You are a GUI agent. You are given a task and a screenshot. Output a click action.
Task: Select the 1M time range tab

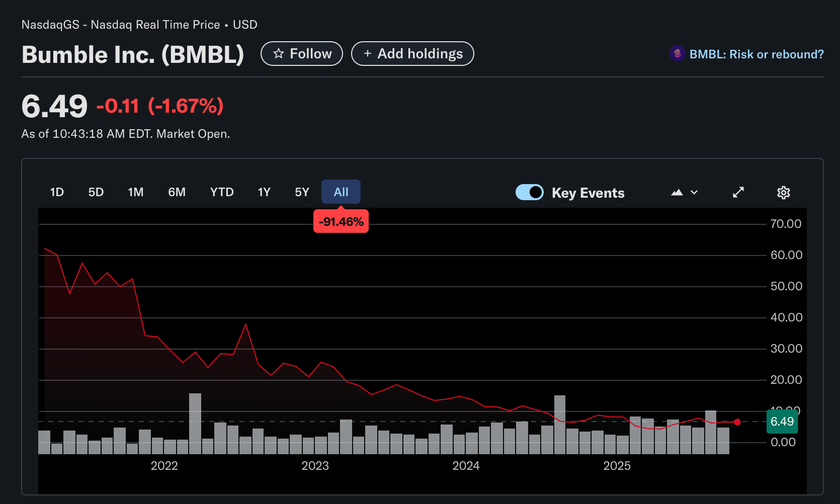point(136,192)
